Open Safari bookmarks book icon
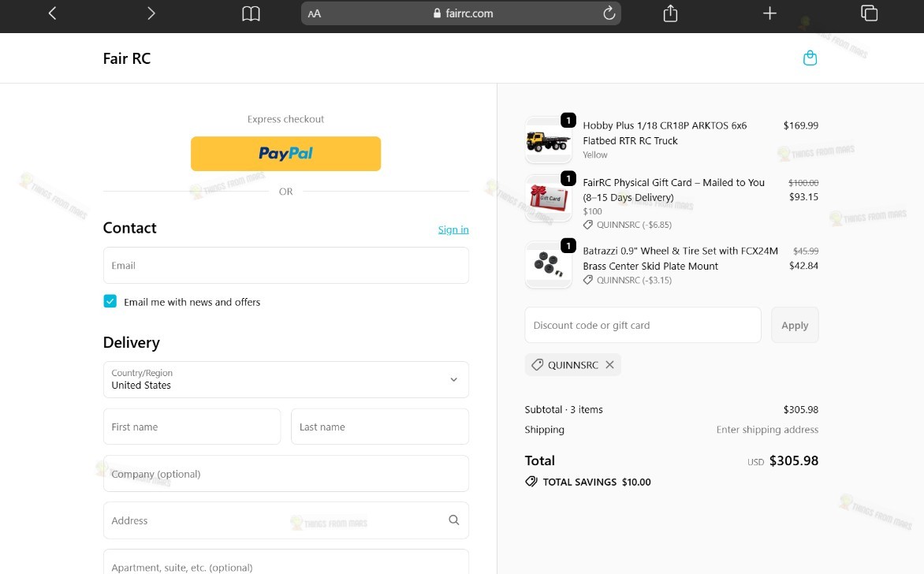Image resolution: width=924 pixels, height=574 pixels. coord(251,13)
